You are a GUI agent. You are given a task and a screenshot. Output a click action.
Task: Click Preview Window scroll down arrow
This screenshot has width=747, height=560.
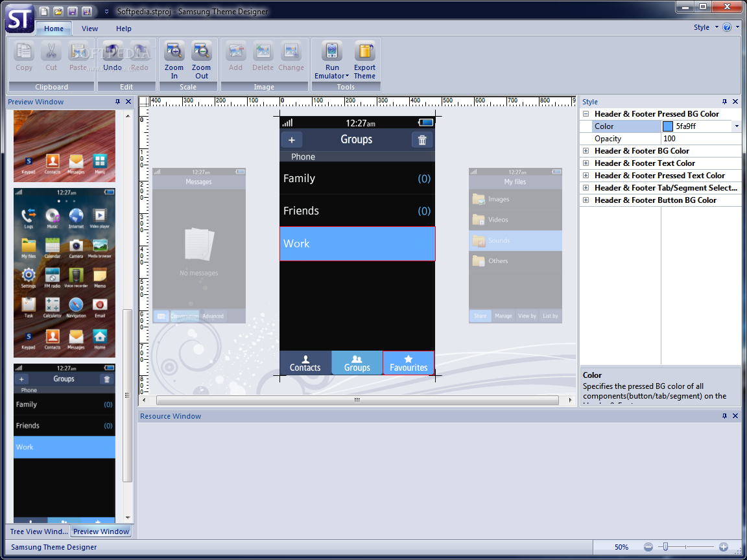pyautogui.click(x=128, y=518)
